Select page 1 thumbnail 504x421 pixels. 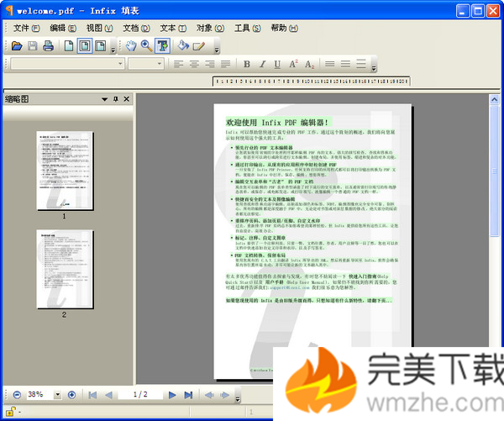[65, 171]
